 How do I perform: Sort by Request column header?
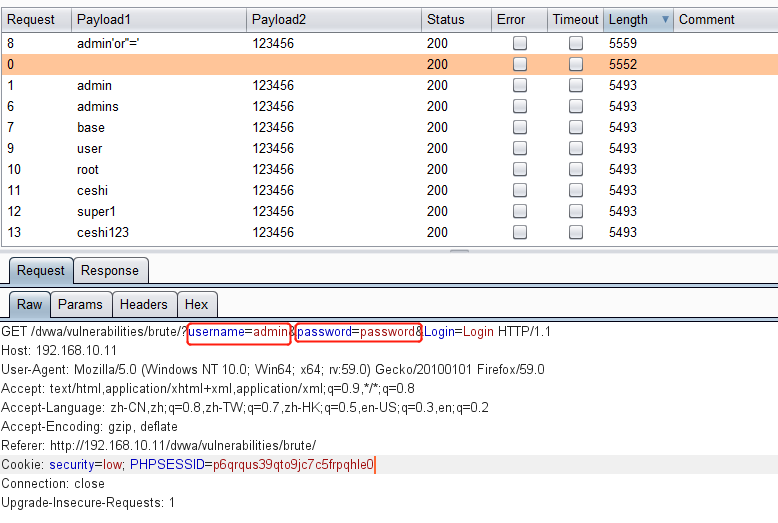tap(37, 20)
